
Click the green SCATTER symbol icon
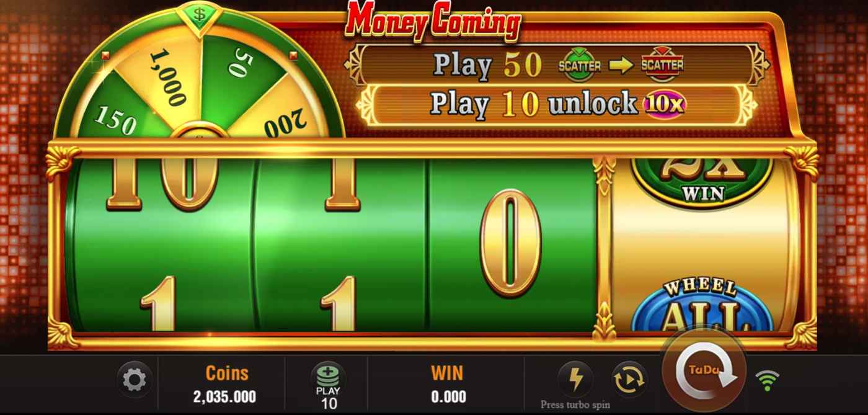point(580,65)
